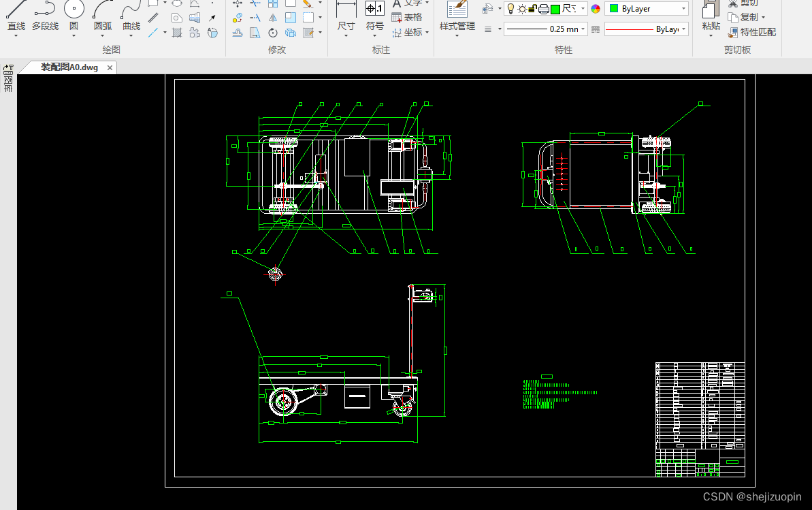Open the 符号 symbol tool
Viewport: 812px width, 510px height.
coord(375,16)
